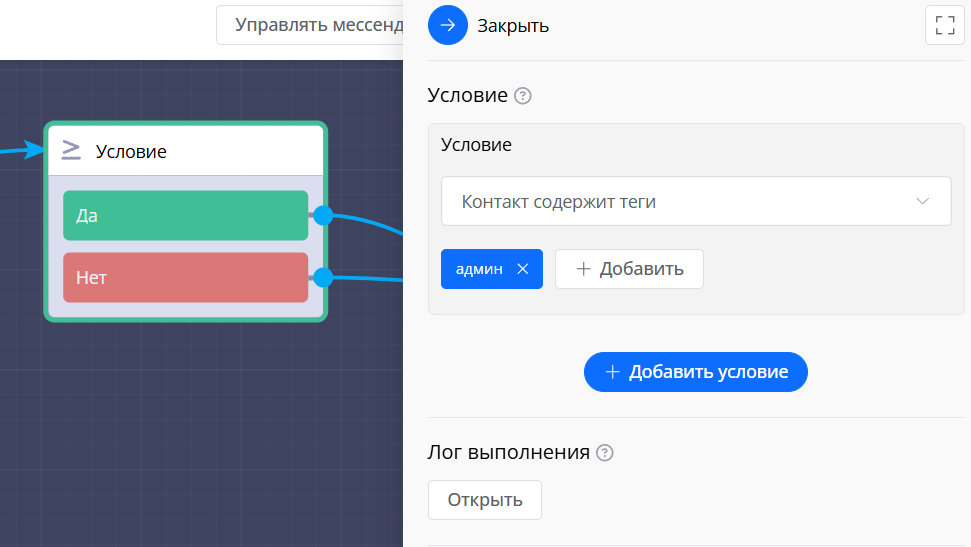Click the input arrow on Условие node

coord(35,152)
